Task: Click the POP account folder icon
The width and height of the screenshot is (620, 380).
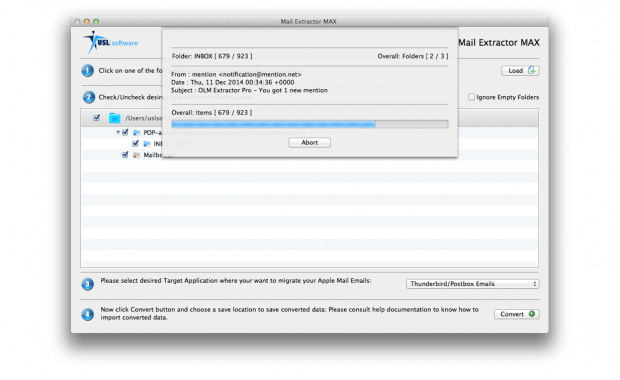Action: coord(136,132)
